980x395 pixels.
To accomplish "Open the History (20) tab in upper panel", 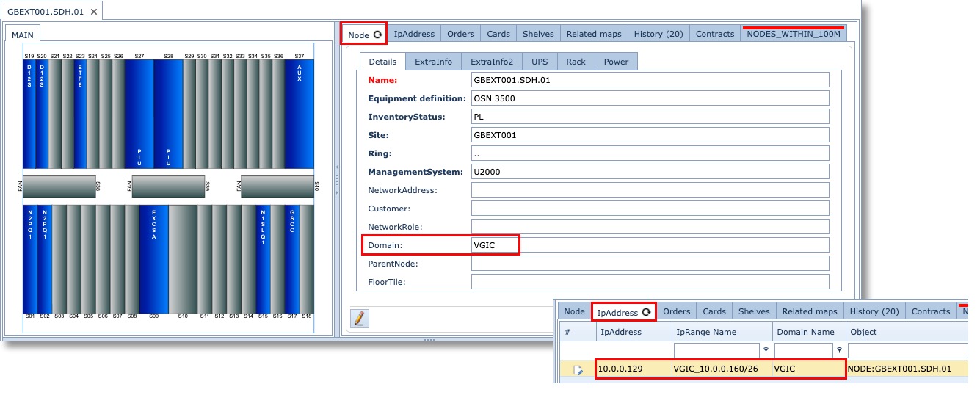I will point(658,34).
